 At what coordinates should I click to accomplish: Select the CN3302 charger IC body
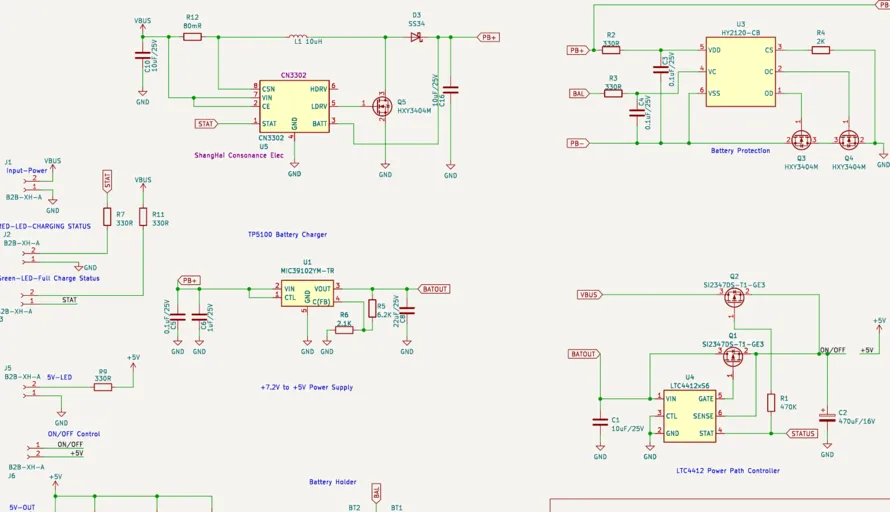[294, 106]
